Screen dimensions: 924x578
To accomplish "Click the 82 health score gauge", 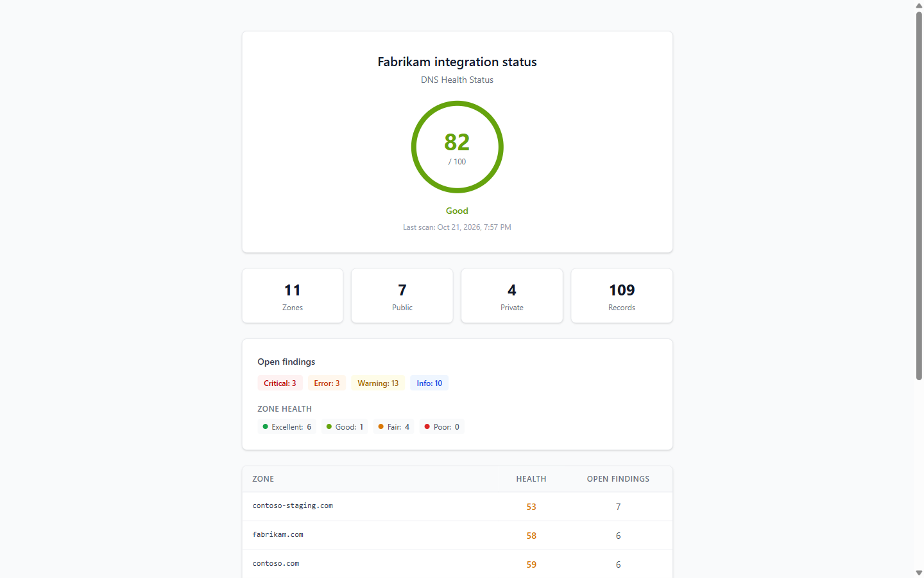I will coord(457,147).
